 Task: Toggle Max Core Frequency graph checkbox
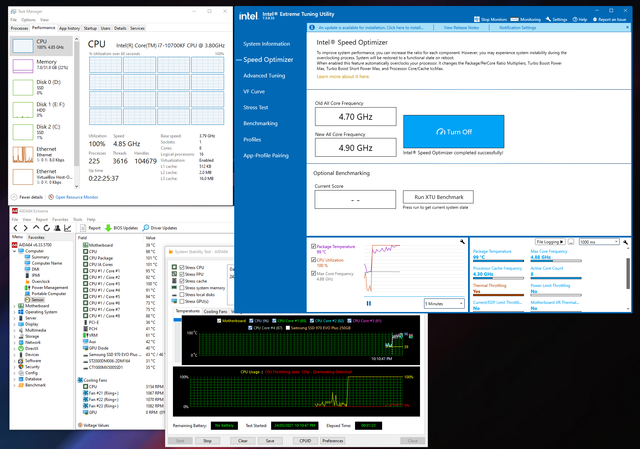(x=313, y=273)
